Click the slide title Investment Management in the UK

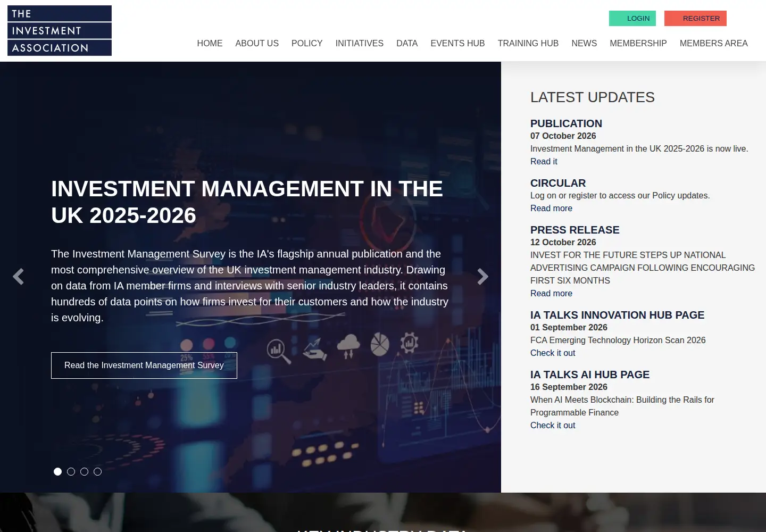click(x=247, y=202)
